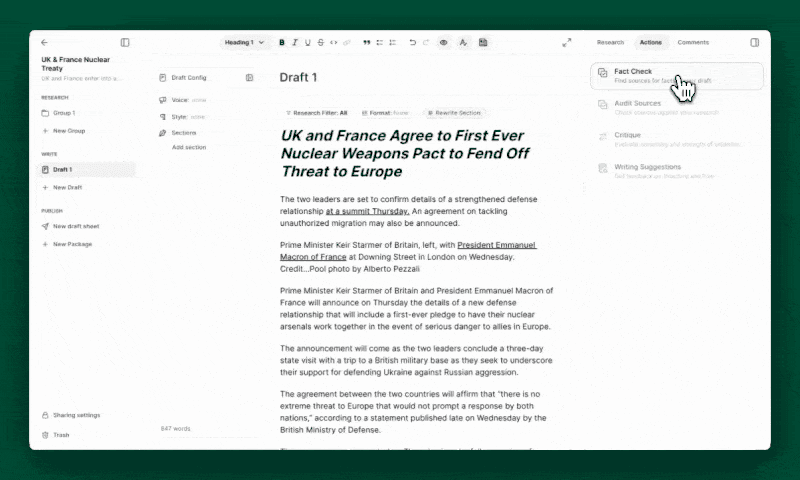Click the Draft Config heading

tap(189, 78)
